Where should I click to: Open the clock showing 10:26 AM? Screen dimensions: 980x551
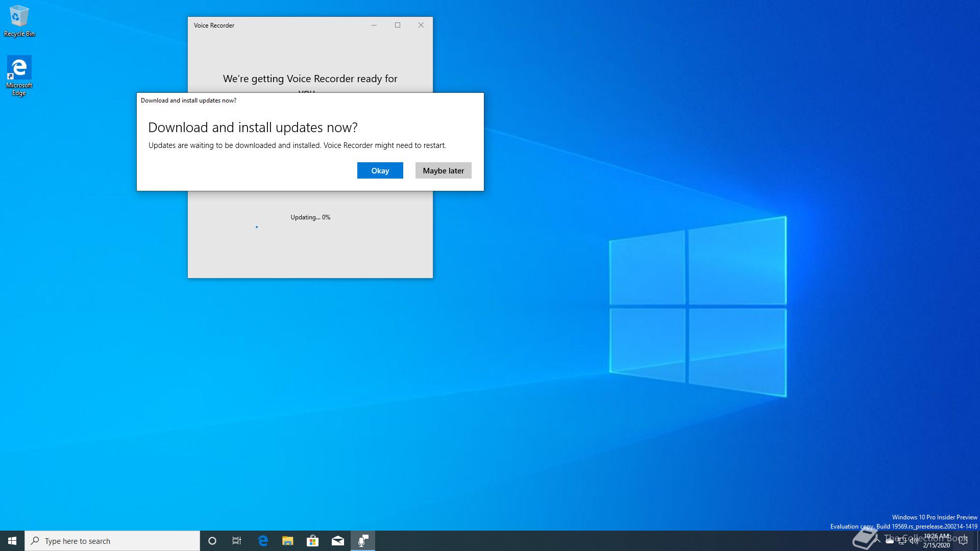click(937, 541)
